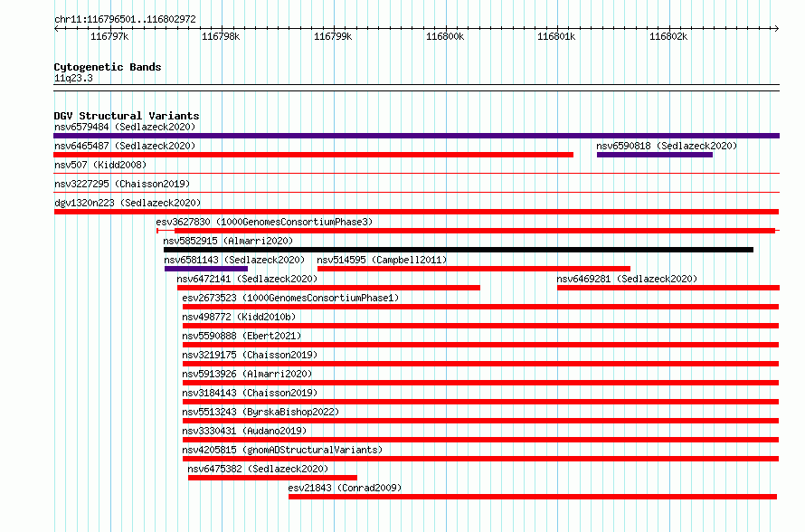Viewport: 805px width, 532px height.
Task: Click the Cytogenetic Bands track title
Action: [108, 67]
